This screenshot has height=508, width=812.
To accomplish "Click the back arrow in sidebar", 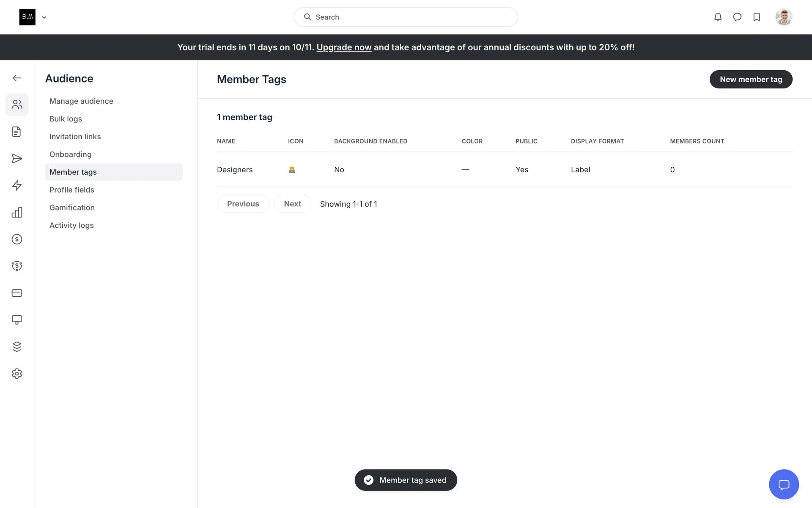I will pos(17,78).
